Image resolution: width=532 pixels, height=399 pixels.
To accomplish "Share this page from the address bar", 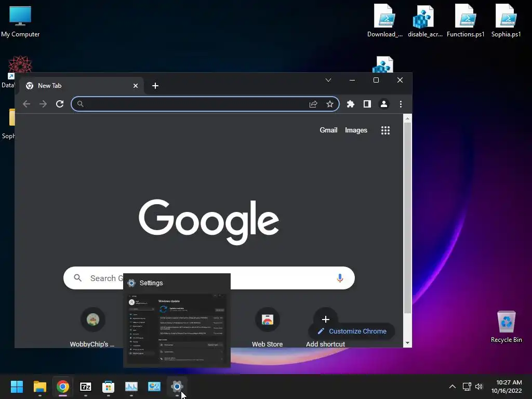I will (x=313, y=104).
